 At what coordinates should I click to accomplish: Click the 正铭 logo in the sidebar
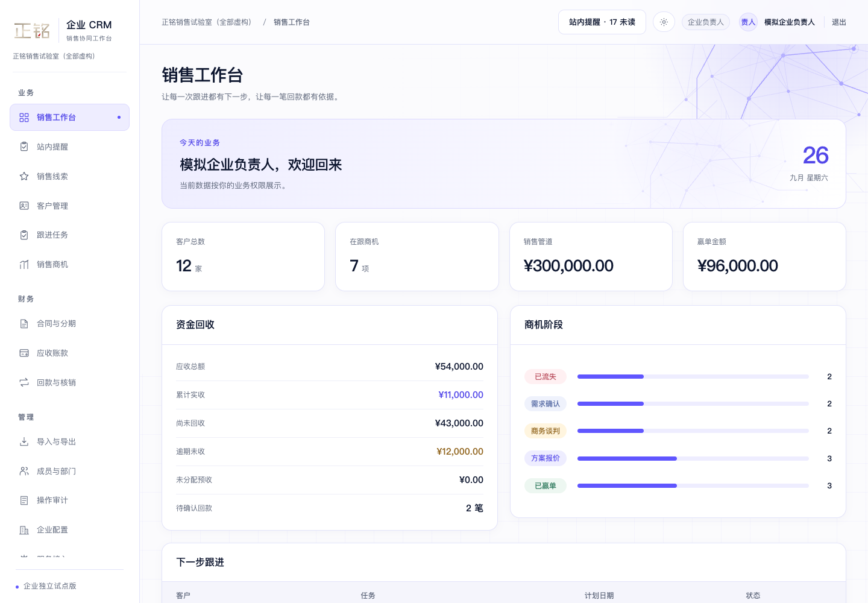coord(32,31)
